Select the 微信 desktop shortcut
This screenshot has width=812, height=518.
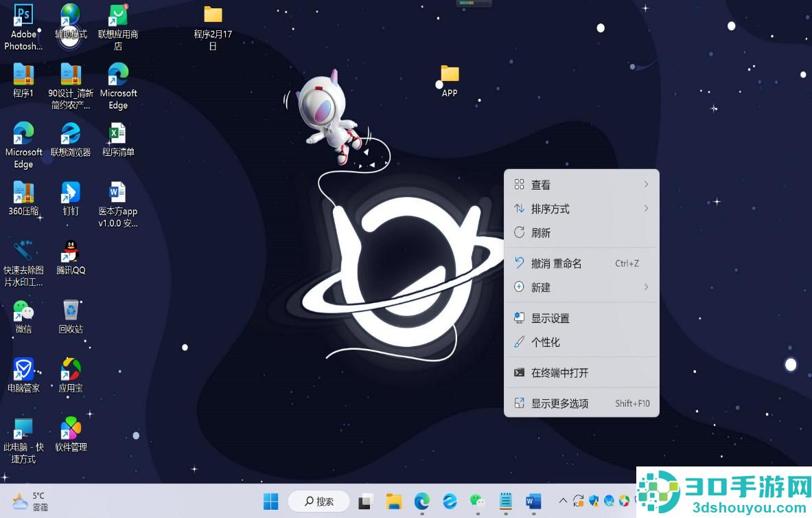click(x=23, y=316)
